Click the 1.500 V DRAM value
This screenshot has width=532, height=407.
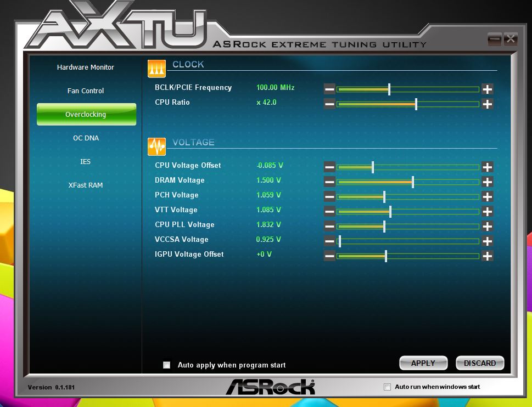(268, 180)
